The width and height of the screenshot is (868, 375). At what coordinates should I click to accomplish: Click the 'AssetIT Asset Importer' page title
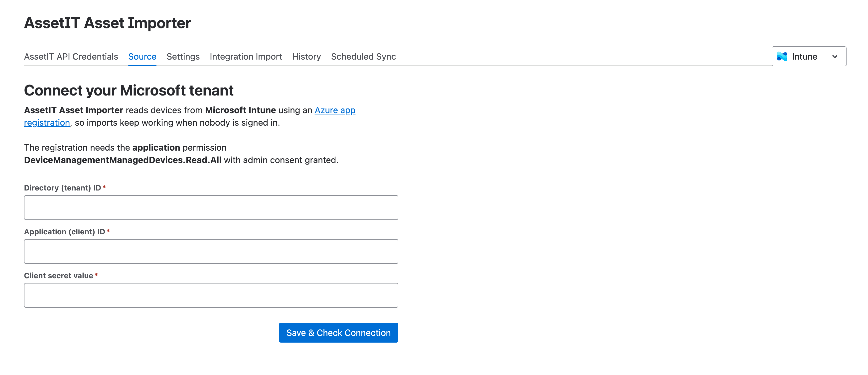click(x=108, y=23)
